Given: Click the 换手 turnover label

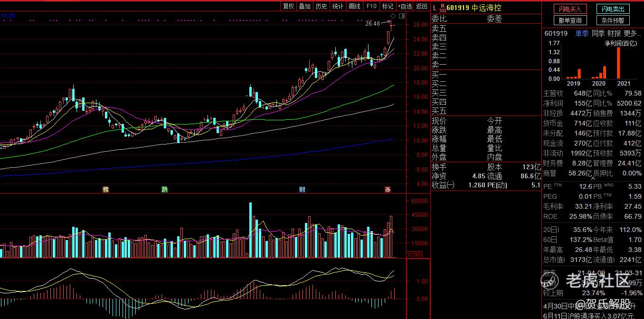Looking at the screenshot, I should coord(439,167).
